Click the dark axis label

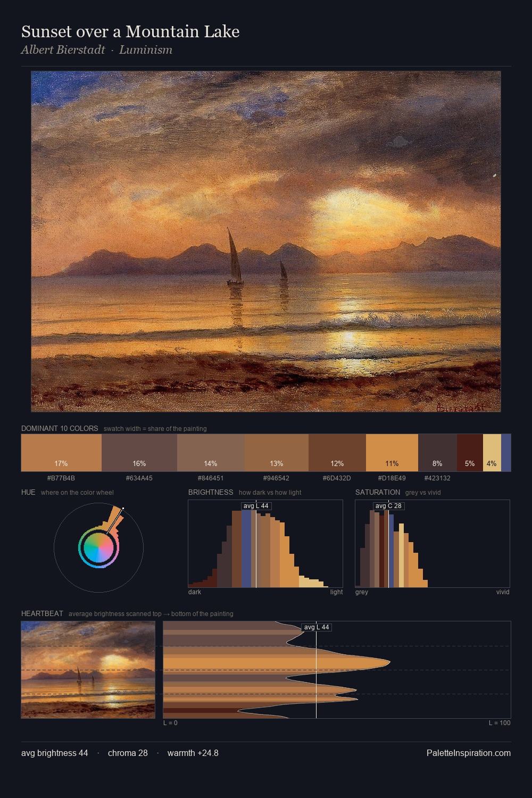[195, 592]
